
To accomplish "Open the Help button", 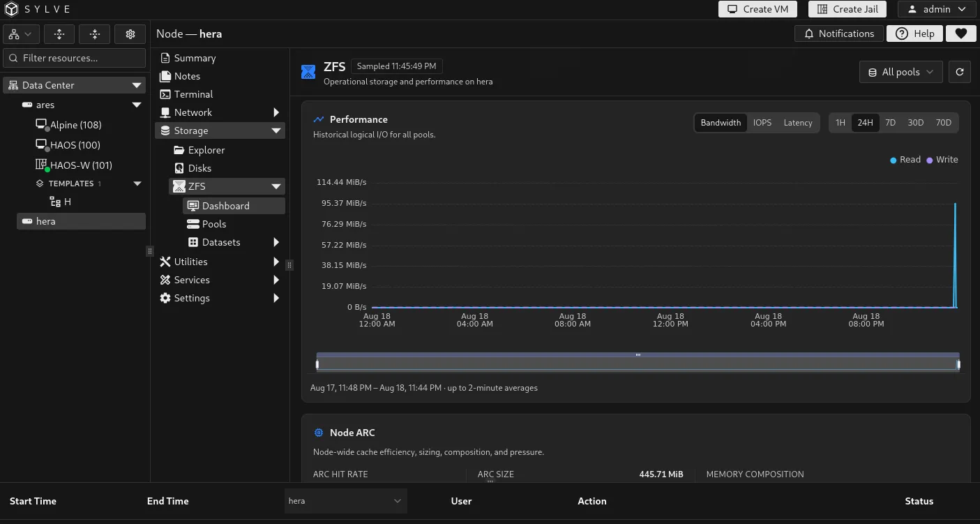I will pos(914,33).
